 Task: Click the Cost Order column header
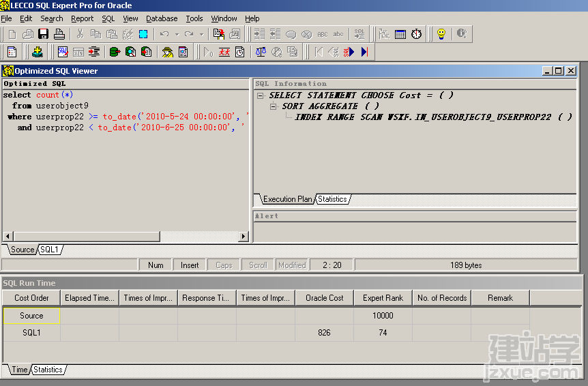[31, 298]
